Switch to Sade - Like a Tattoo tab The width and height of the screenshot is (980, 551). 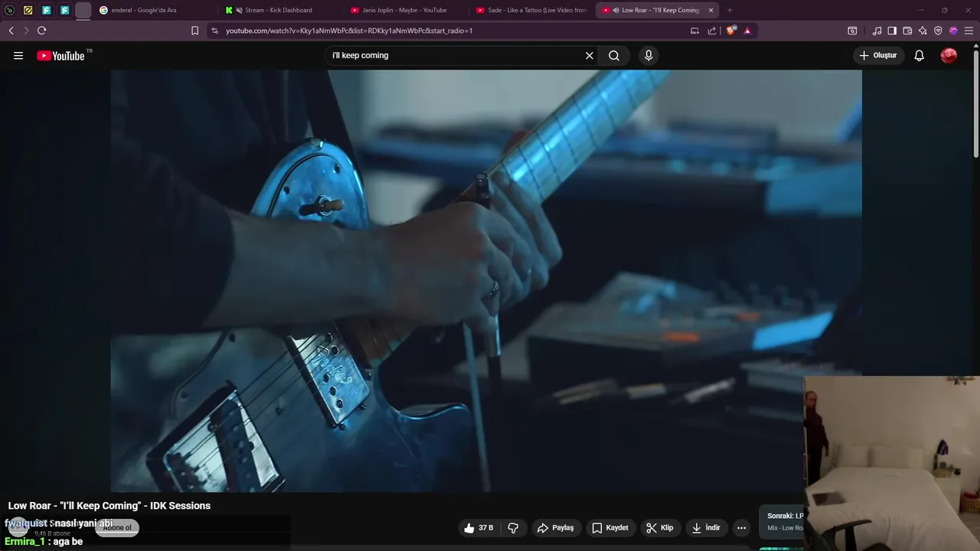pos(531,10)
